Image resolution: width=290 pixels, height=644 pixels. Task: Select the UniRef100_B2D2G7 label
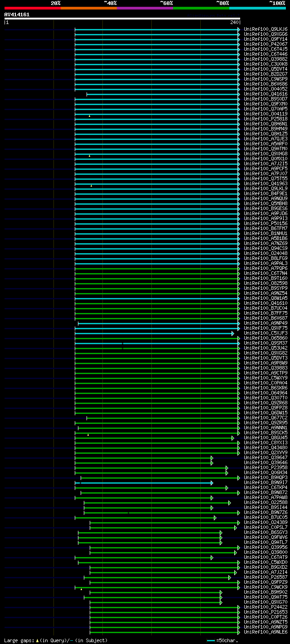tap(266, 74)
